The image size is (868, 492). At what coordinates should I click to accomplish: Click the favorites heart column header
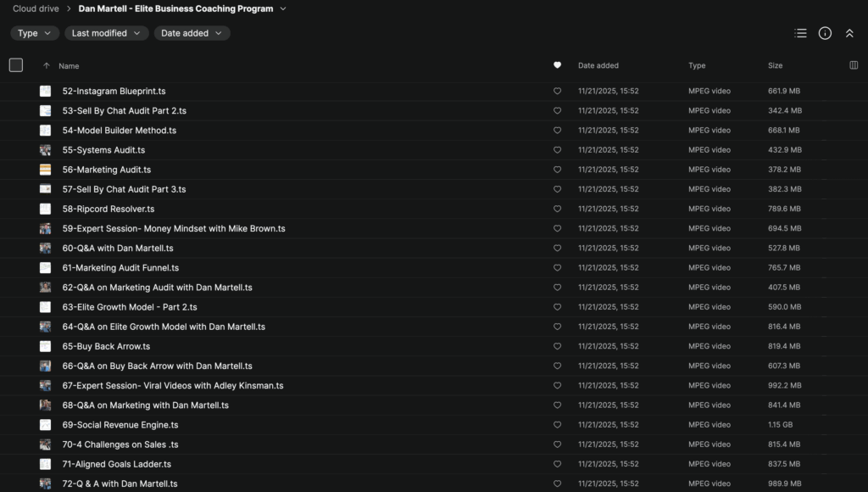tap(557, 65)
